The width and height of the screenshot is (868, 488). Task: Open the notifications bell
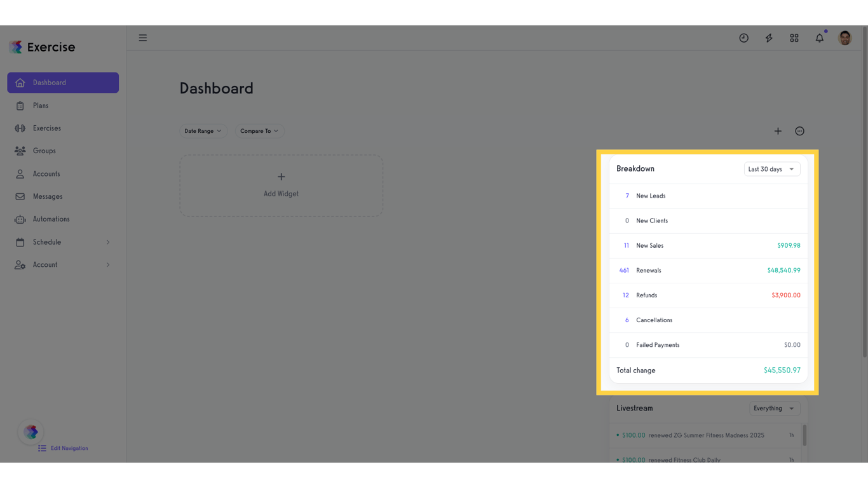tap(820, 38)
